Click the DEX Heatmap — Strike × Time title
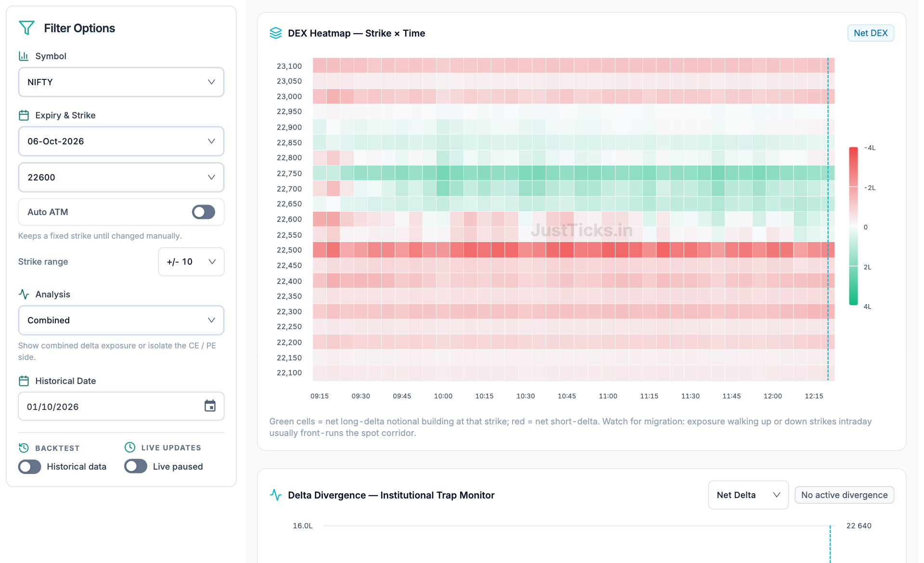 click(x=356, y=33)
